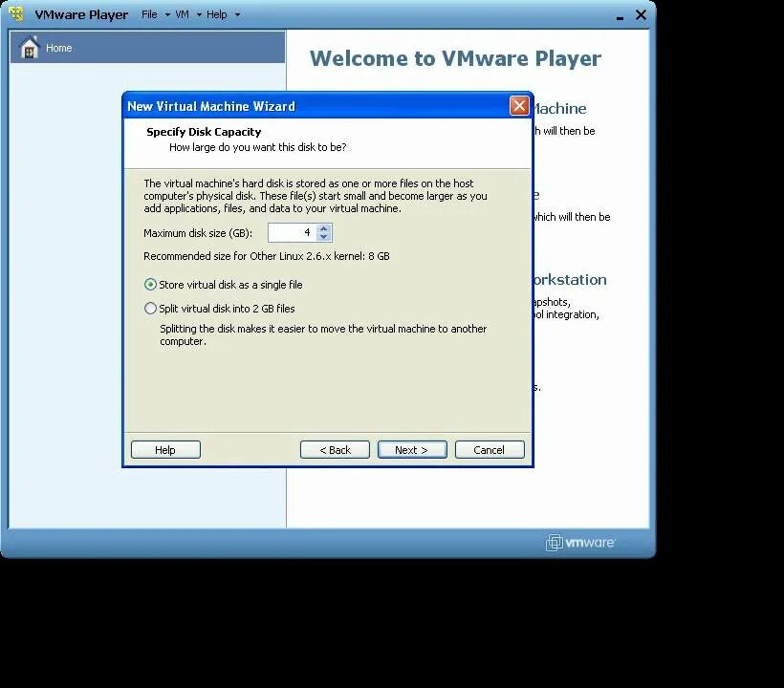
Task: Expand the Help menu dropdown arrow
Action: point(237,15)
